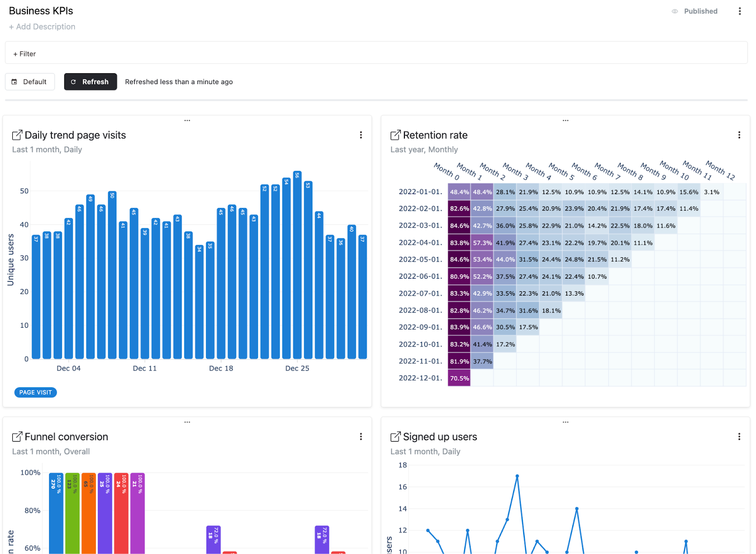
Task: Click the Business KPIs dashboard title
Action: click(x=41, y=11)
